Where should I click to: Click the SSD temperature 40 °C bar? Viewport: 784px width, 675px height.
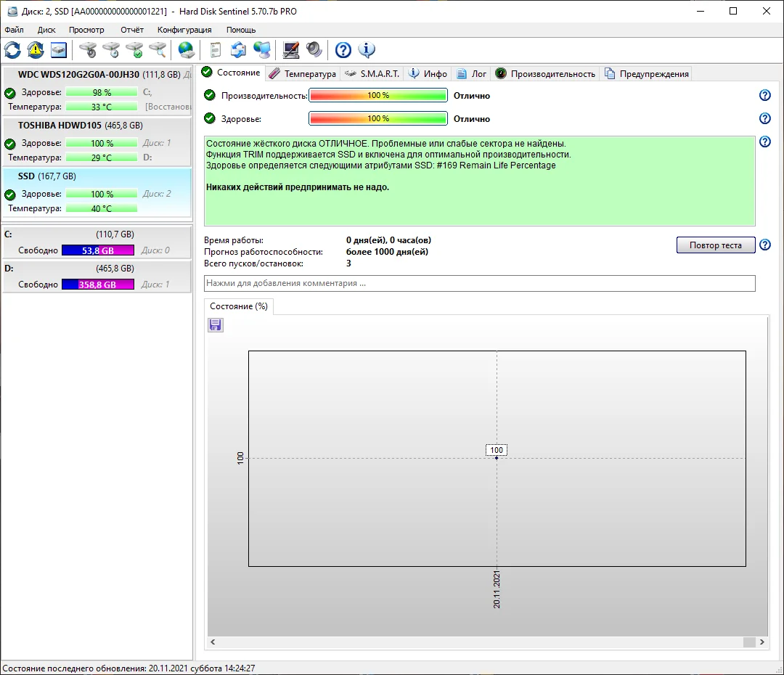(x=102, y=208)
